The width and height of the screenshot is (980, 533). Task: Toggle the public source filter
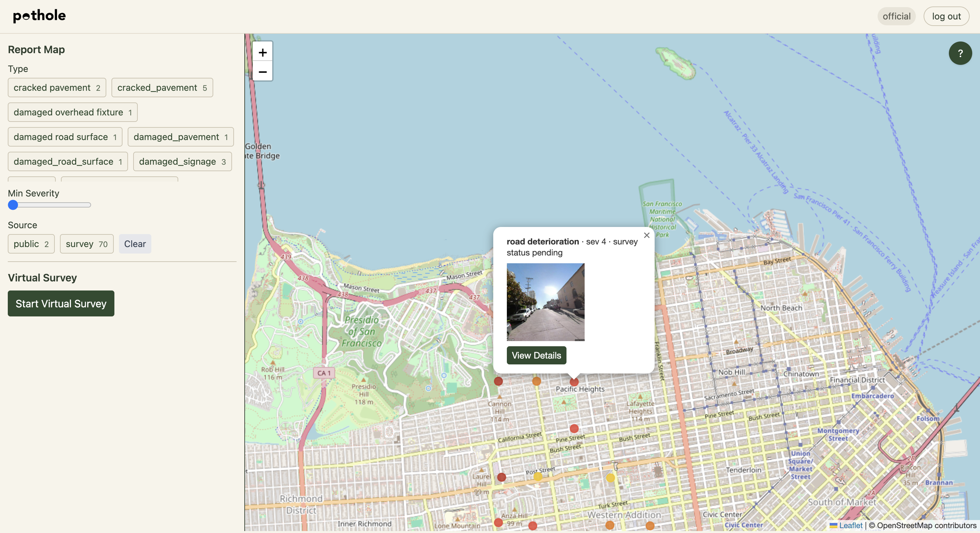(x=31, y=244)
